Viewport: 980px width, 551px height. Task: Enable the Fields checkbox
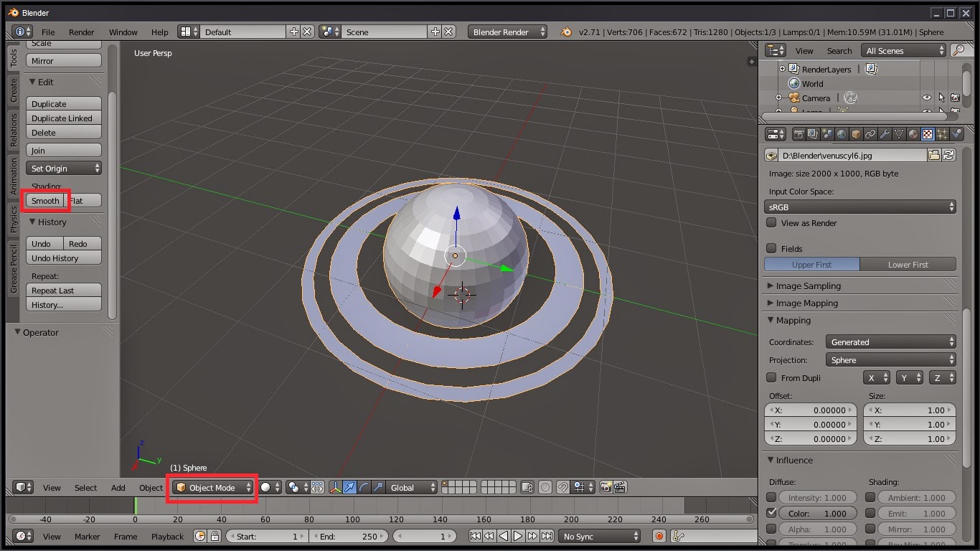pyautogui.click(x=771, y=248)
